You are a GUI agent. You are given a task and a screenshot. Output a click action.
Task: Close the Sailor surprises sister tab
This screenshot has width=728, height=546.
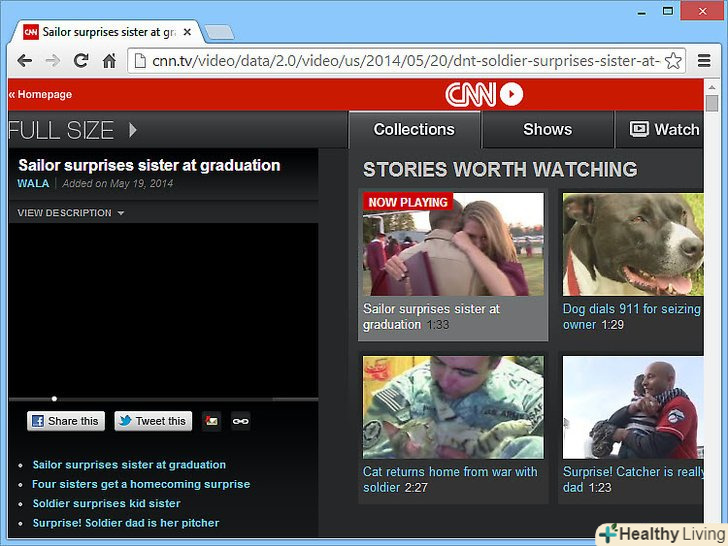[187, 32]
